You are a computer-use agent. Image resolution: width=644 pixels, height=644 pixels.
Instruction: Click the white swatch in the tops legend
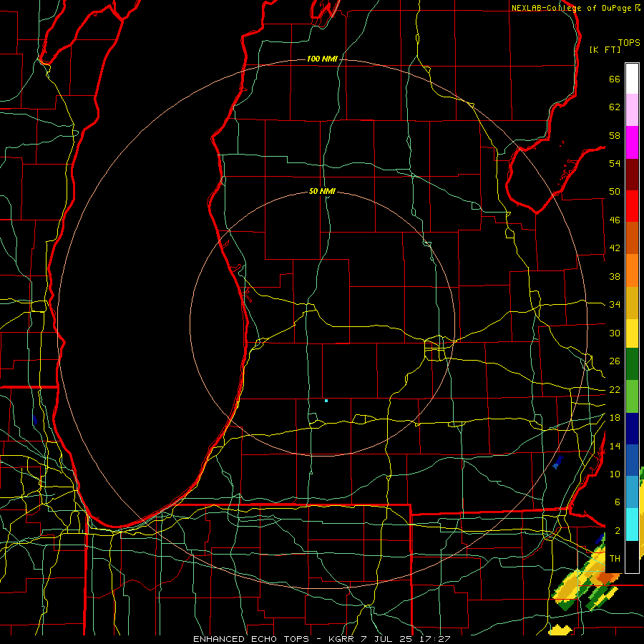coord(632,79)
